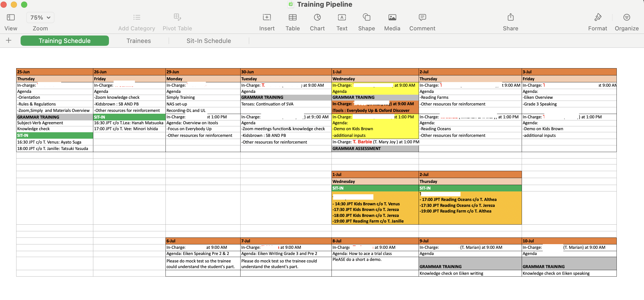Viewport: 644px width, 300px height.
Task: Click the Media toolbar icon
Action: point(392,17)
